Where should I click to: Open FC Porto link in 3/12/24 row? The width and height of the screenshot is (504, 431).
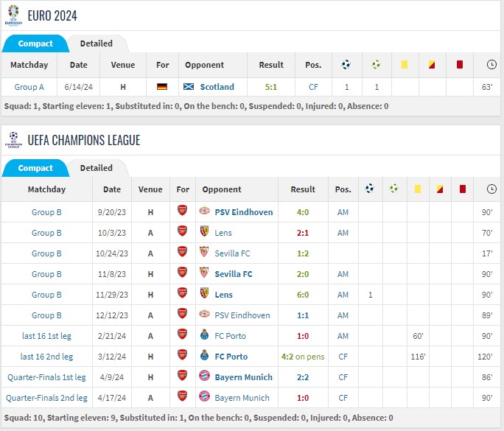pyautogui.click(x=231, y=357)
